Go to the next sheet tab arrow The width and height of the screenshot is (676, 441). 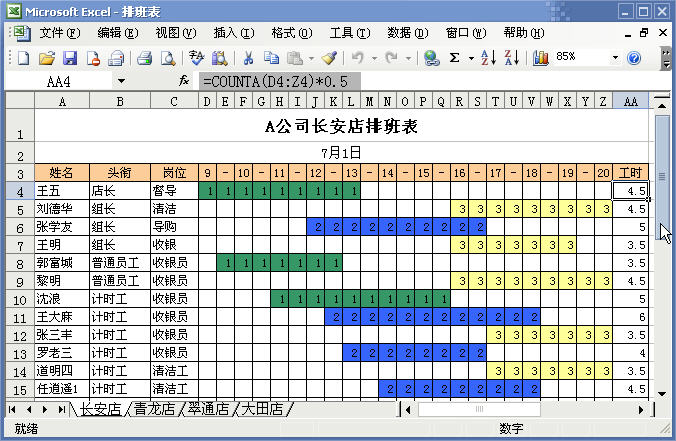coord(45,409)
